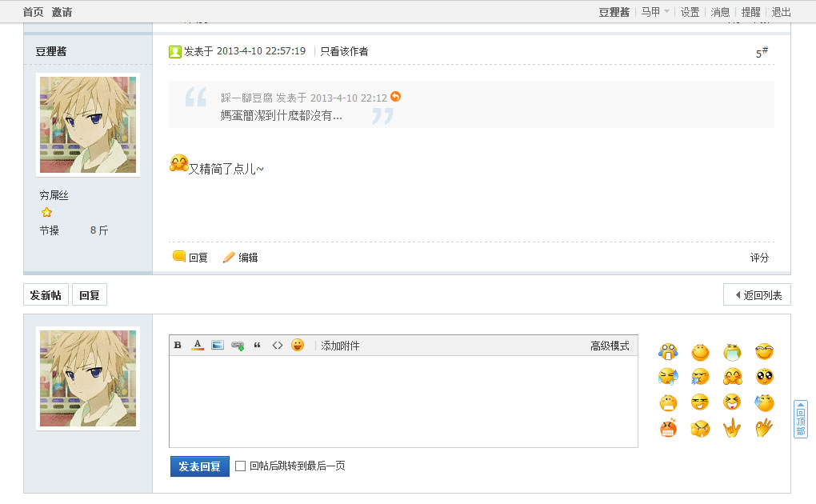Enable 回帖后跳转到最后一页 checkbox

(x=241, y=466)
